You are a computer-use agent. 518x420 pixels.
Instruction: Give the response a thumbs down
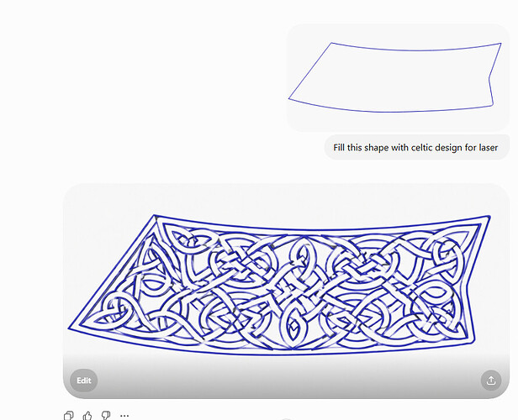pyautogui.click(x=106, y=415)
